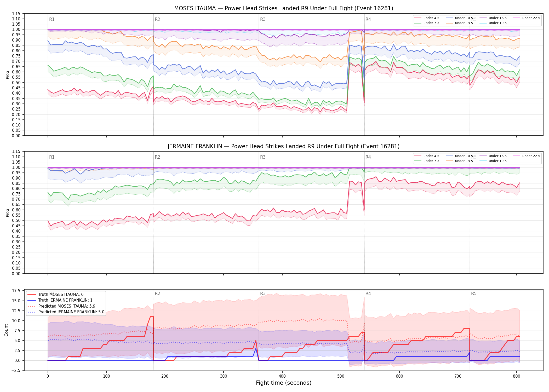
Task: Click x-axis tick label 200
Action: tap(165, 376)
